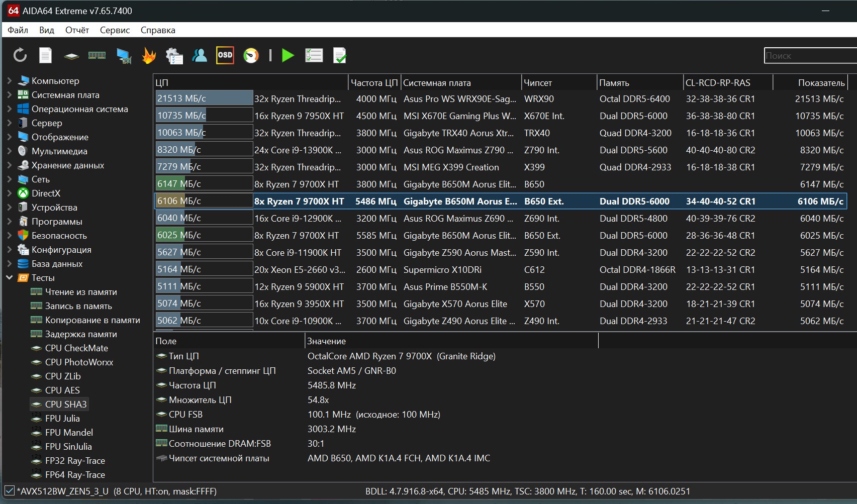Select the Сервер tree icon
Viewport: 857px width, 504px height.
click(23, 123)
